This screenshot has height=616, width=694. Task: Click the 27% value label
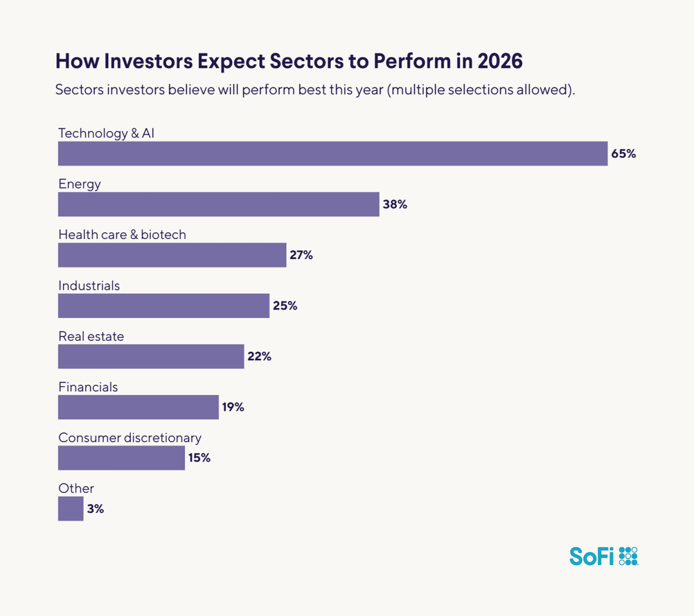pos(301,255)
